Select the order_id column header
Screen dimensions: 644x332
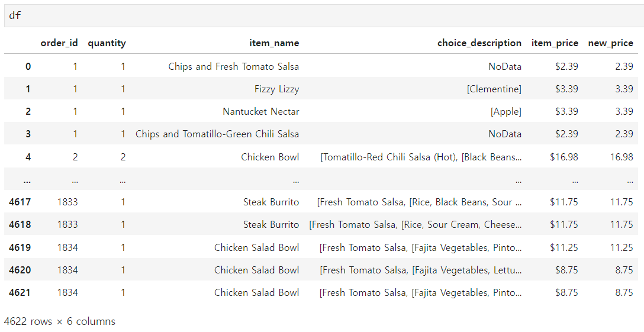coord(59,43)
